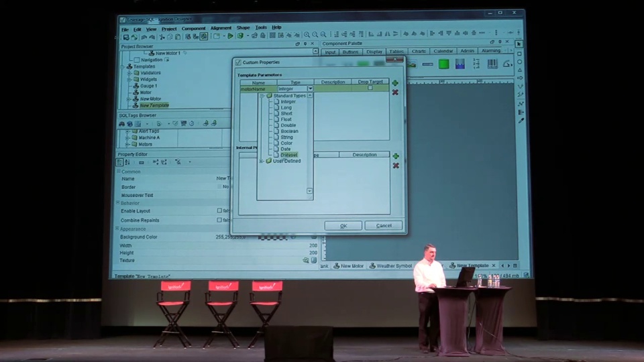Viewport: 644px width, 362px height.
Task: Check the Drop Target checkbox for motorName
Action: (370, 88)
